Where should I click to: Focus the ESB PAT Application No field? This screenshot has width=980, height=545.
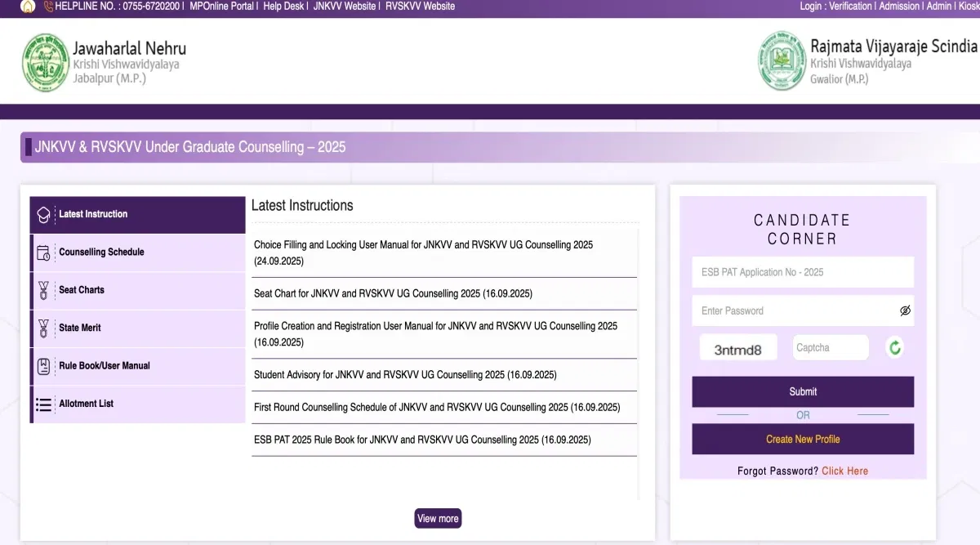(803, 272)
